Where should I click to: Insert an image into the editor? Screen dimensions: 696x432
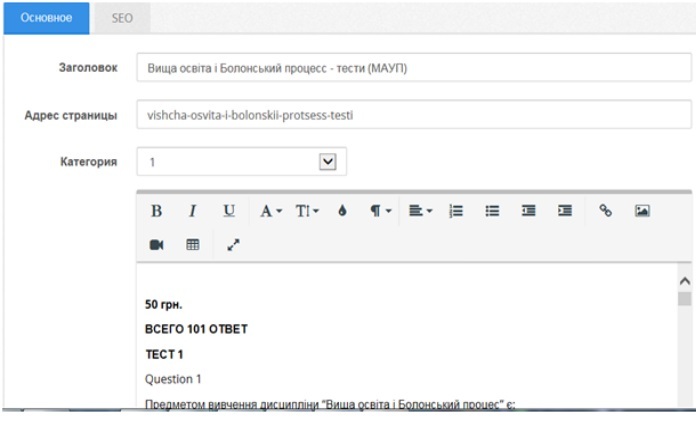tap(642, 211)
